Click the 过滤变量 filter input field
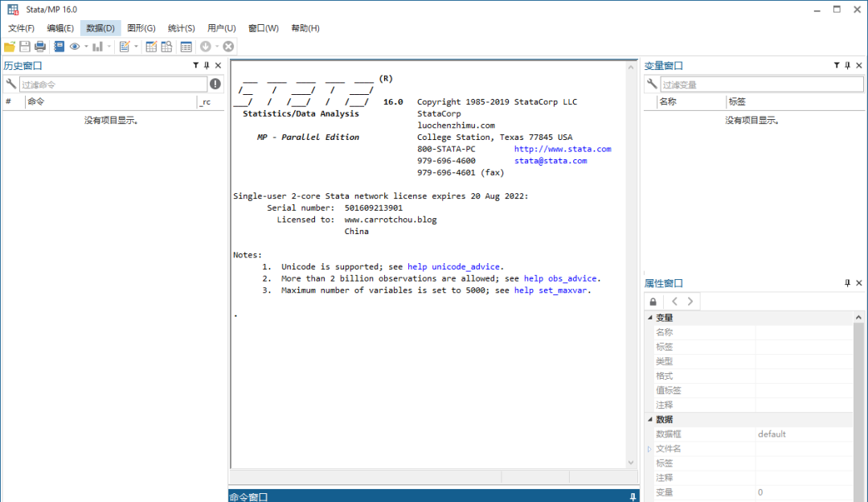The width and height of the screenshot is (868, 502). coord(762,84)
